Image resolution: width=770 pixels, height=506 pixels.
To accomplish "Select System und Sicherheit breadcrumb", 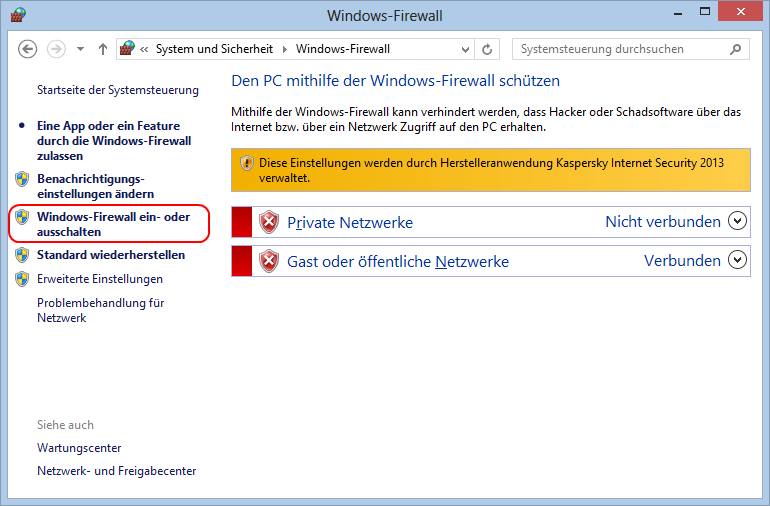I will pyautogui.click(x=214, y=49).
